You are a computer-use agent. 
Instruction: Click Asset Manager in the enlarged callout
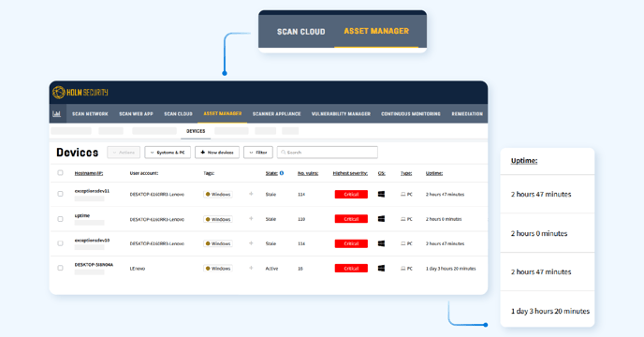(376, 31)
